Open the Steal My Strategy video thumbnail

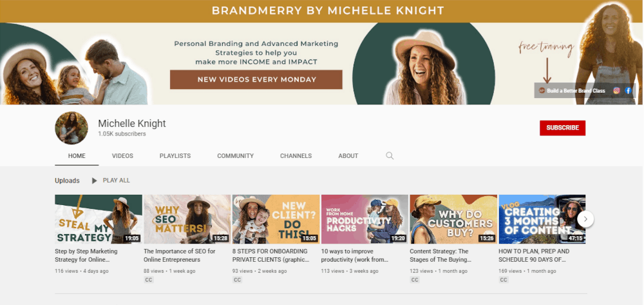[99, 219]
